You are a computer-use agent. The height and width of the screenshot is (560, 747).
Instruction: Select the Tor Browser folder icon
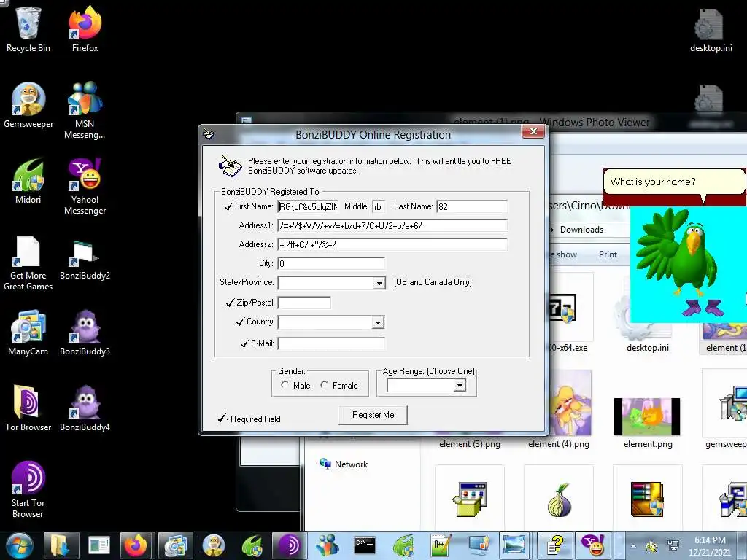pyautogui.click(x=28, y=408)
